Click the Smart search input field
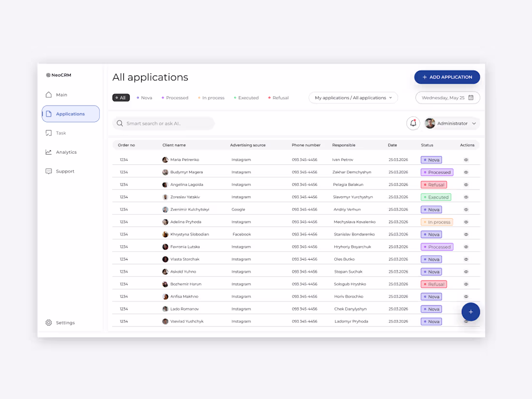 (x=164, y=123)
